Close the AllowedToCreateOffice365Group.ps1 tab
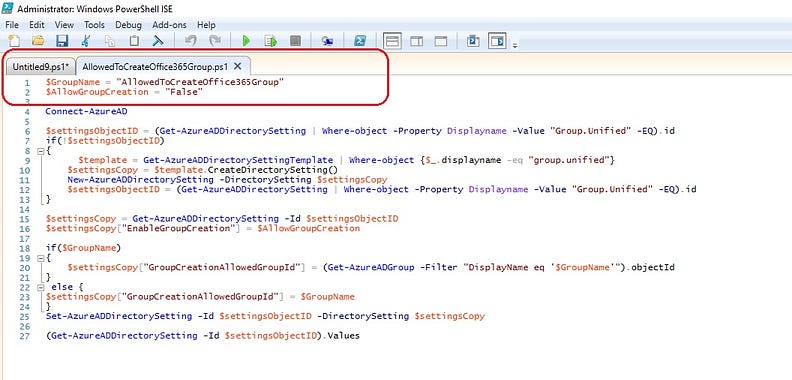 click(237, 66)
